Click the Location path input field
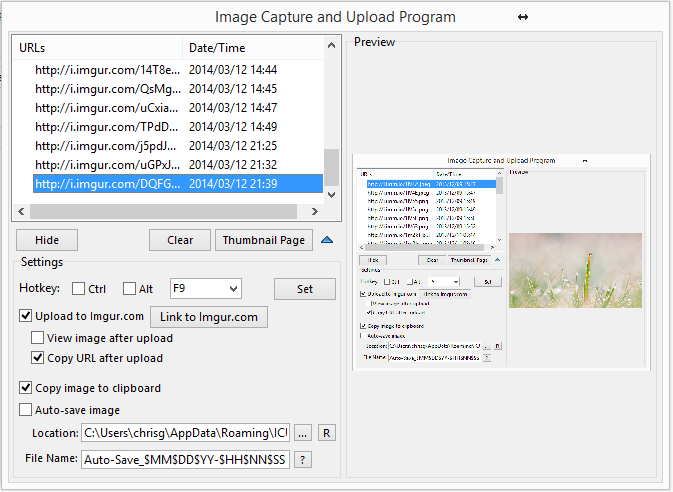Image resolution: width=673 pixels, height=492 pixels. coord(185,433)
